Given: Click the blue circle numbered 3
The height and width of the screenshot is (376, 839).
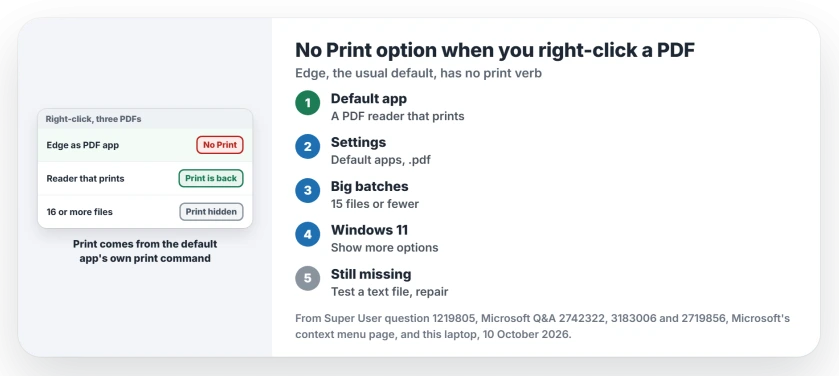Looking at the screenshot, I should pos(308,190).
